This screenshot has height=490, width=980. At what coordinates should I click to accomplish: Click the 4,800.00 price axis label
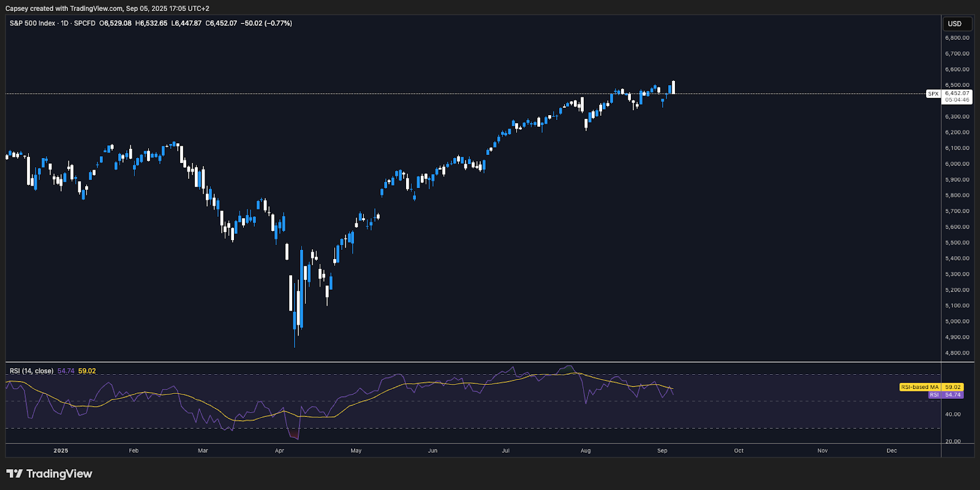pyautogui.click(x=957, y=353)
